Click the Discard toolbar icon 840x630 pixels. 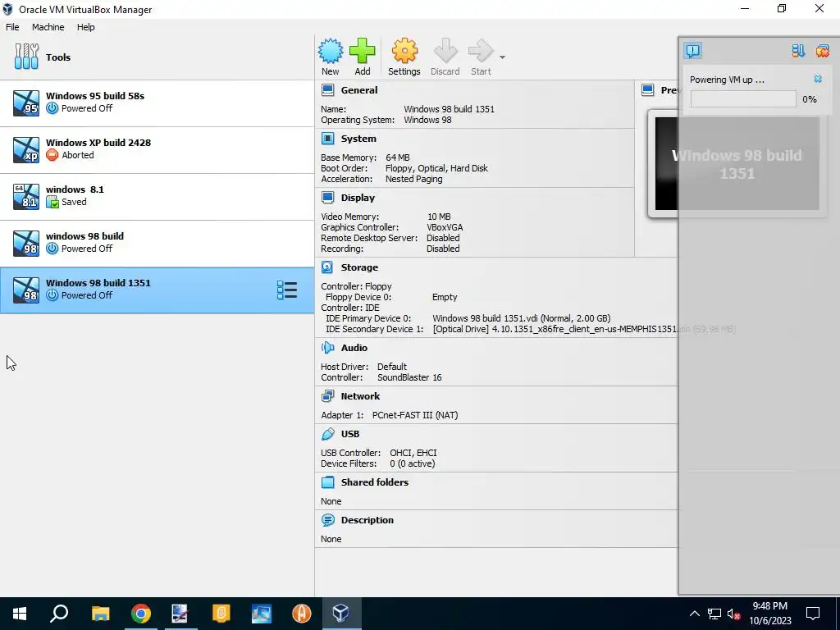tap(445, 51)
